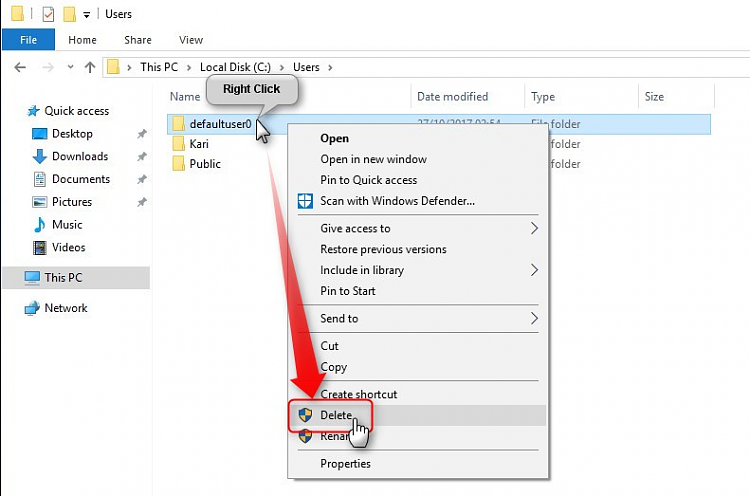
Task: Sort by the Size column header
Action: (x=654, y=97)
